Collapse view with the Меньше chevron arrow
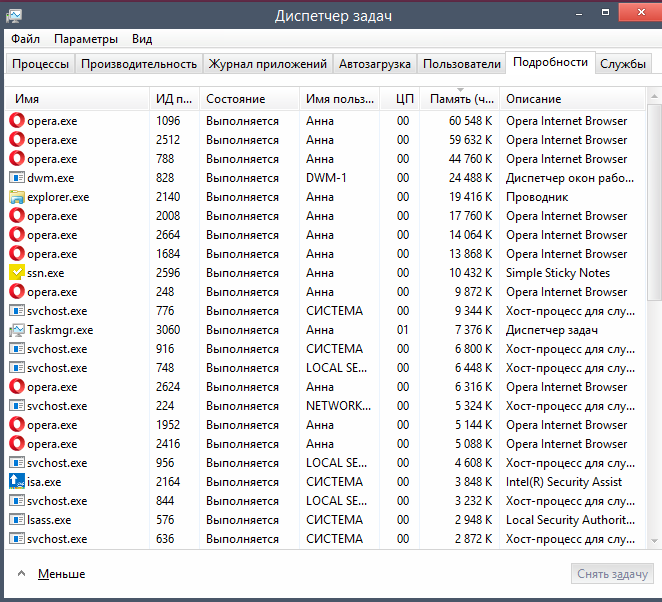 (21, 573)
